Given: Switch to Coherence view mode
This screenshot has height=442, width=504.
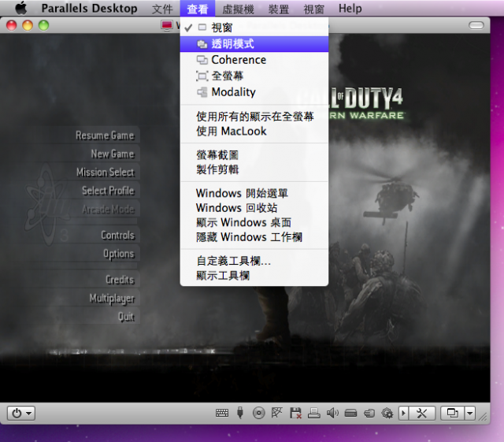Looking at the screenshot, I should [x=254, y=60].
